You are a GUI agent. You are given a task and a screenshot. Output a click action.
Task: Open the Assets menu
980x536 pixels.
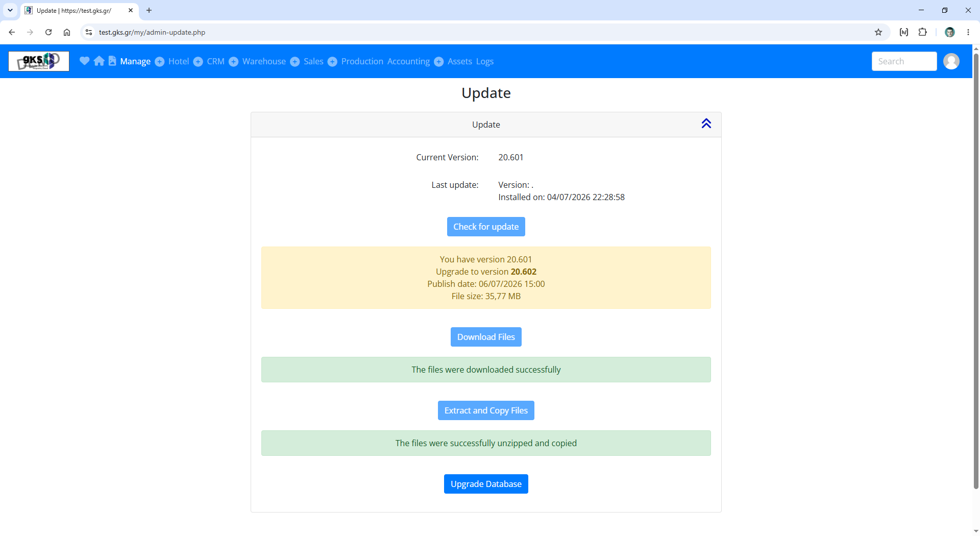click(x=460, y=61)
